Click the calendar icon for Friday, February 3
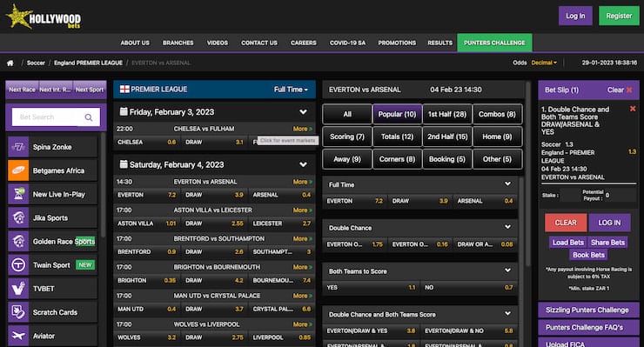Screen dimensions: 644x347 point(124,111)
